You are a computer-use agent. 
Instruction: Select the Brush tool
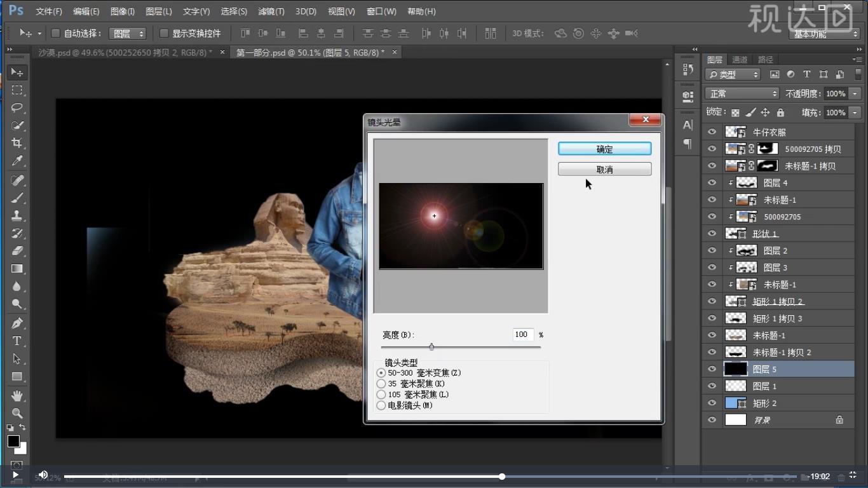tap(17, 198)
